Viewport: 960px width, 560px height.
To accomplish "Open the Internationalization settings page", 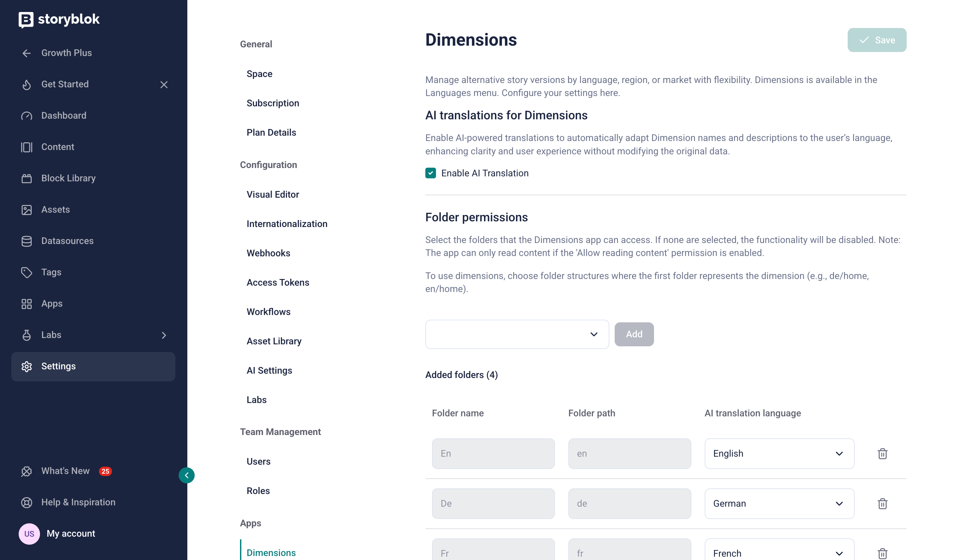I will point(287,224).
